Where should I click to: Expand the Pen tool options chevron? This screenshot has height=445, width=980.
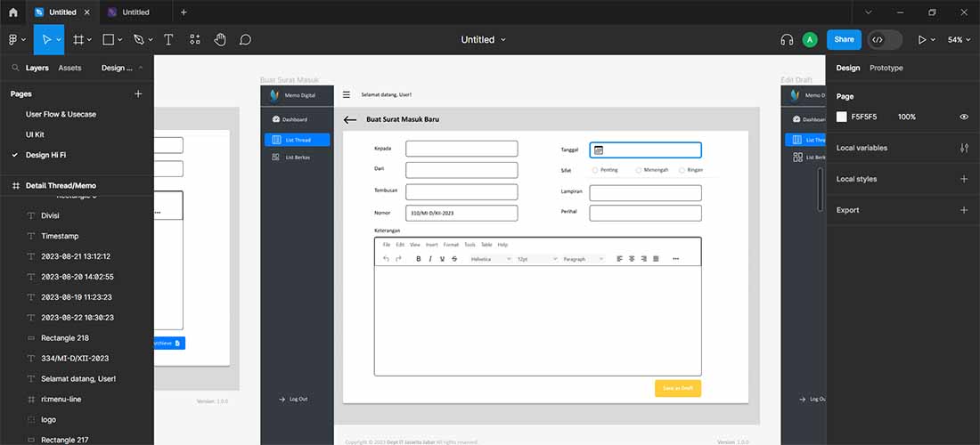(150, 39)
